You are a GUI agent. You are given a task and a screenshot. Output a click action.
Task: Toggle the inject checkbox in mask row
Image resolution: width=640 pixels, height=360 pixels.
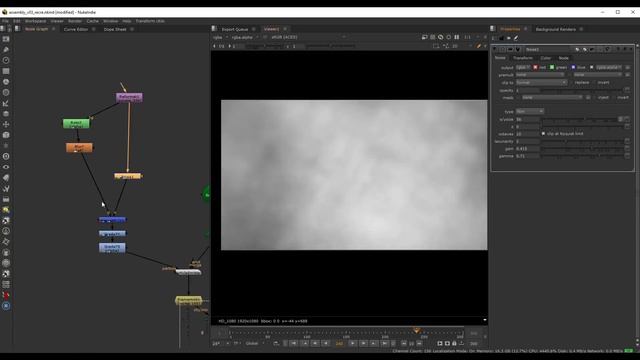(595, 98)
